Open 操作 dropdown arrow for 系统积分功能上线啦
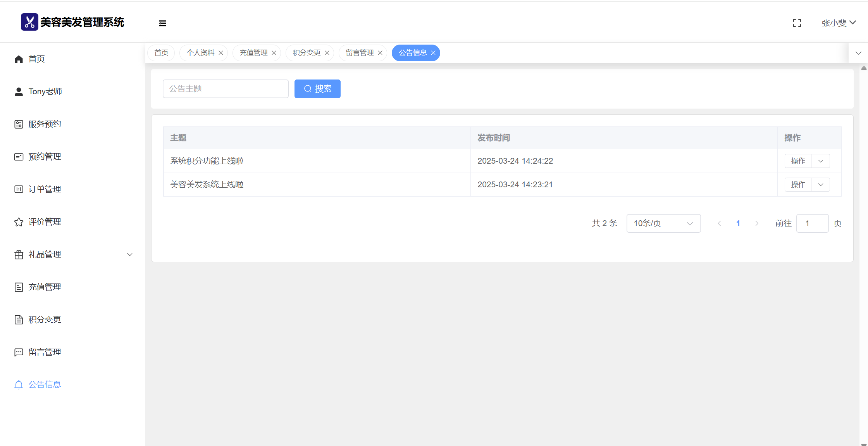868x446 pixels. click(x=821, y=161)
